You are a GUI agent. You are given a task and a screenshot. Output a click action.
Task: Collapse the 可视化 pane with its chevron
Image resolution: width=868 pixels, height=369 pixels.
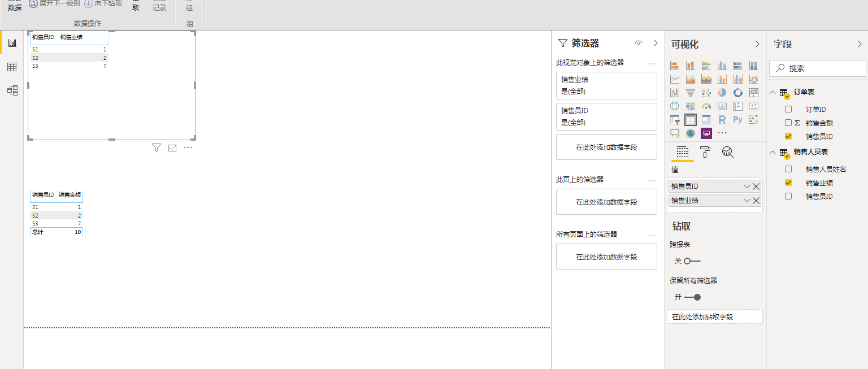coord(757,44)
